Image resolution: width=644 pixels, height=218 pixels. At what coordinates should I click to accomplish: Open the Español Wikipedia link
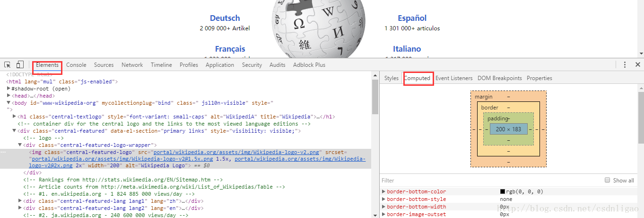click(412, 18)
